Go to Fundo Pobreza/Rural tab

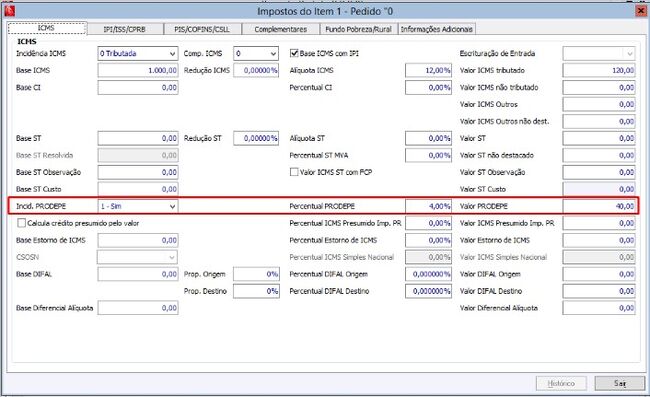pyautogui.click(x=359, y=29)
